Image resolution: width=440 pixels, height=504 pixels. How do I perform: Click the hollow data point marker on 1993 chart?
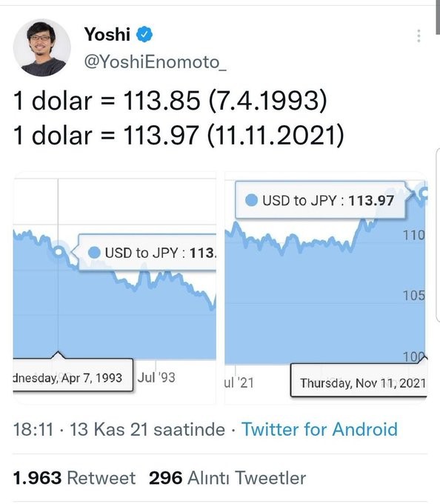(x=59, y=252)
